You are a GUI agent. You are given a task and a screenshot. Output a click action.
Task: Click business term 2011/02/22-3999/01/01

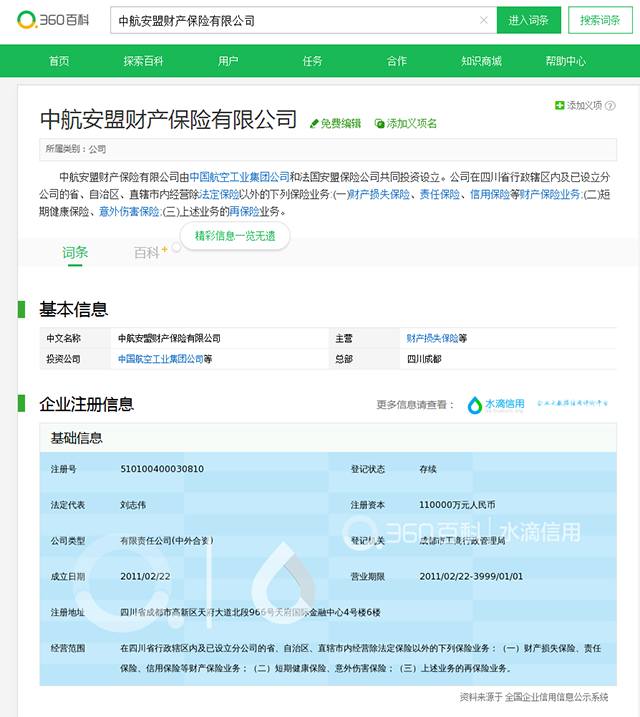click(471, 577)
